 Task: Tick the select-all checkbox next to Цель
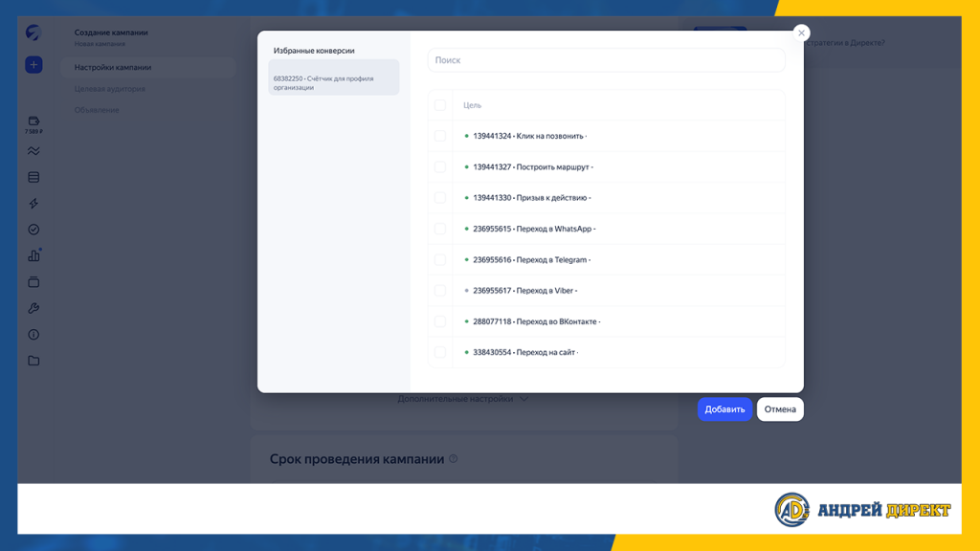pyautogui.click(x=440, y=105)
